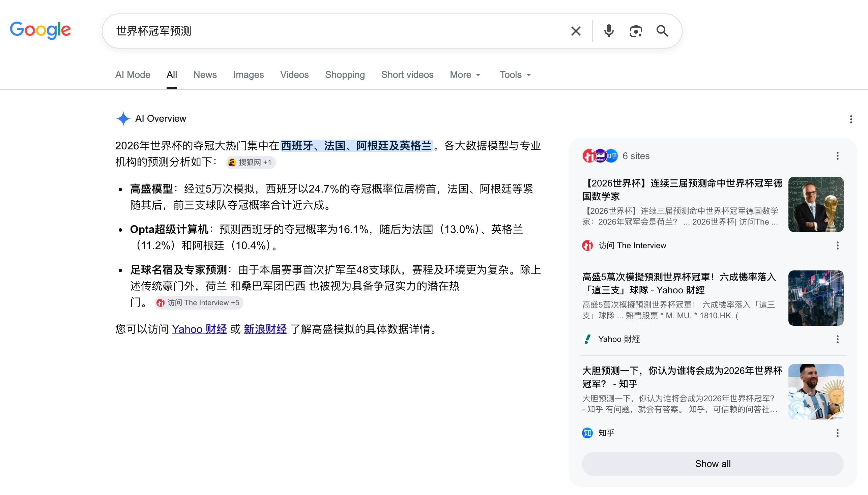Click the Yahoo 財經 source name
Viewport: 868px width, 495px height.
tap(619, 339)
